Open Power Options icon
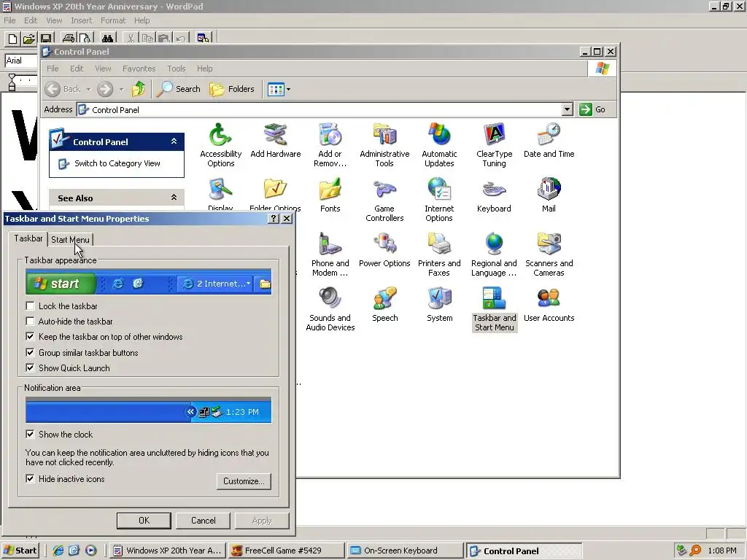747x560 pixels. (x=384, y=250)
